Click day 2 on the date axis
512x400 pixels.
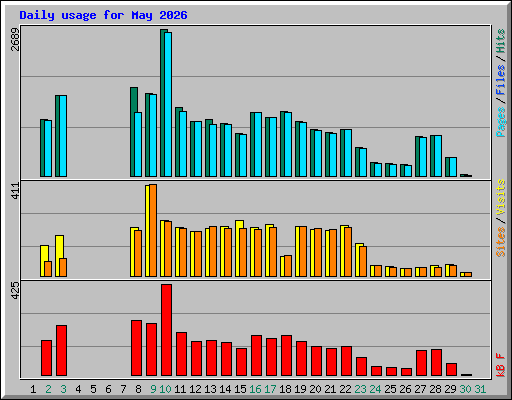coord(48,389)
